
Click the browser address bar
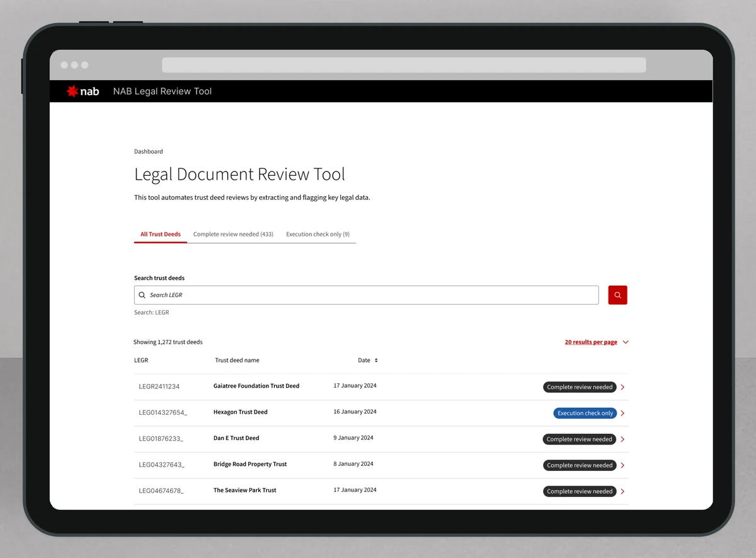(404, 65)
